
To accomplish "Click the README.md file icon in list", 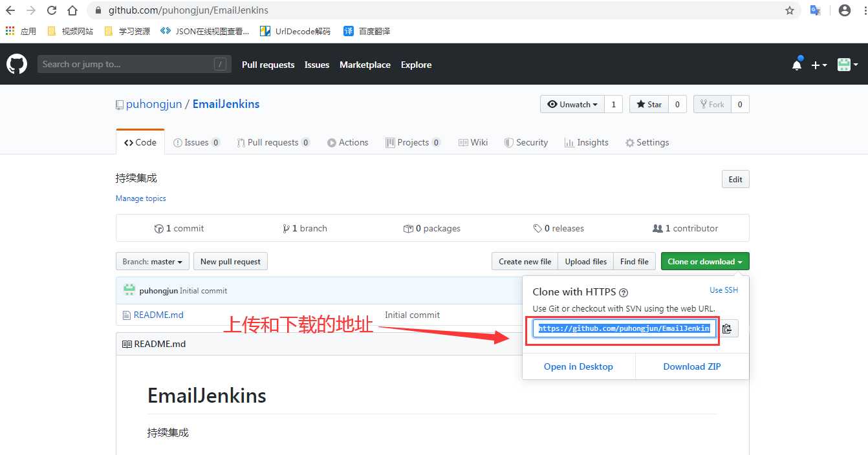I will tap(127, 315).
